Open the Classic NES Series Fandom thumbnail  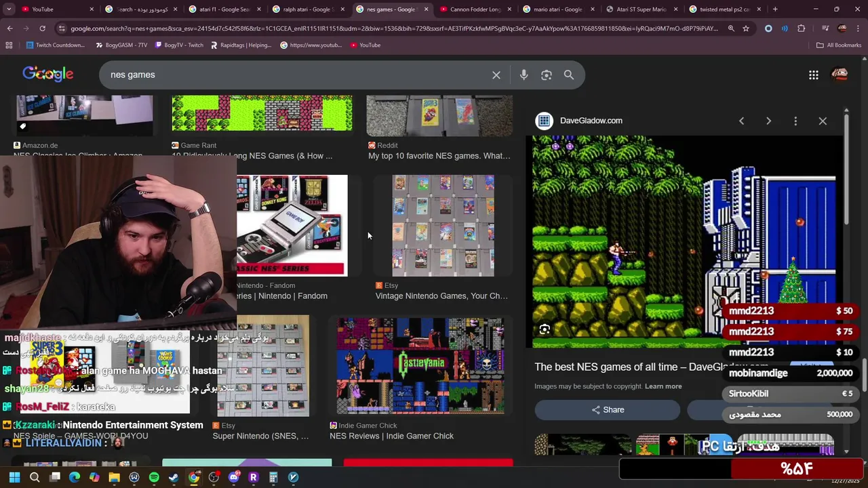pyautogui.click(x=292, y=226)
